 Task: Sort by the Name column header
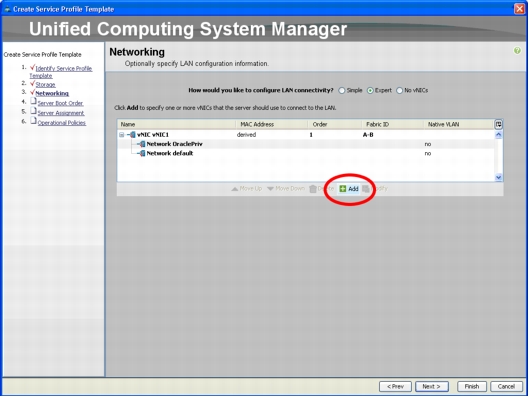point(176,124)
